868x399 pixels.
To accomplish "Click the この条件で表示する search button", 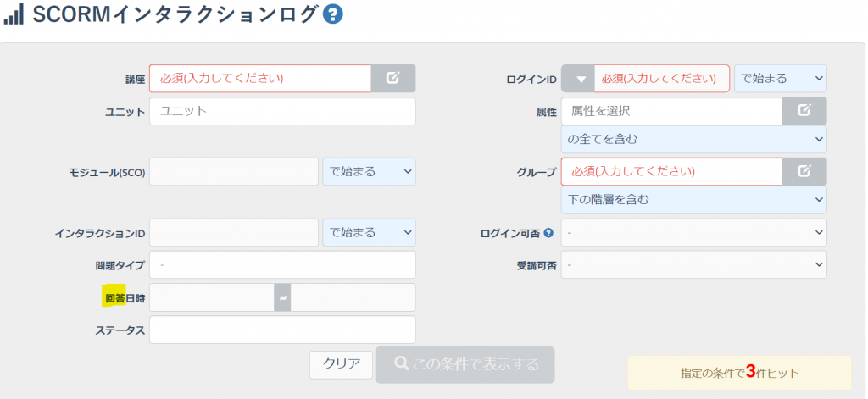I will click(x=465, y=364).
